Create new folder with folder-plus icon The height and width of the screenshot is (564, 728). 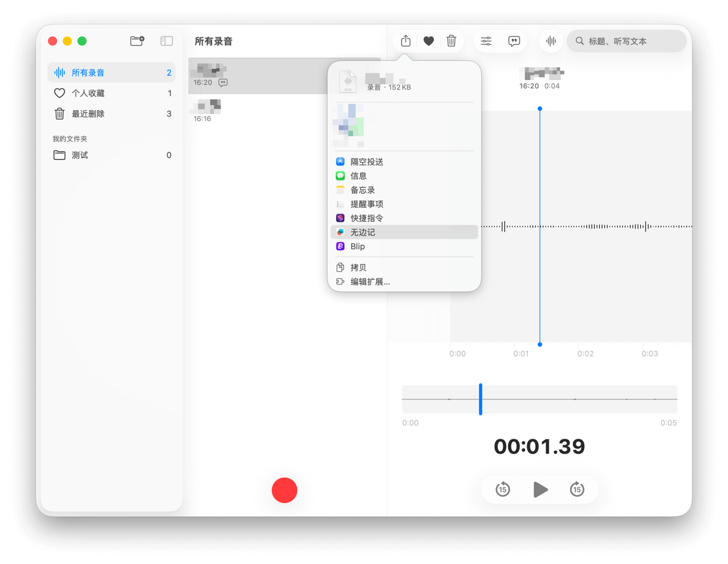tap(137, 41)
